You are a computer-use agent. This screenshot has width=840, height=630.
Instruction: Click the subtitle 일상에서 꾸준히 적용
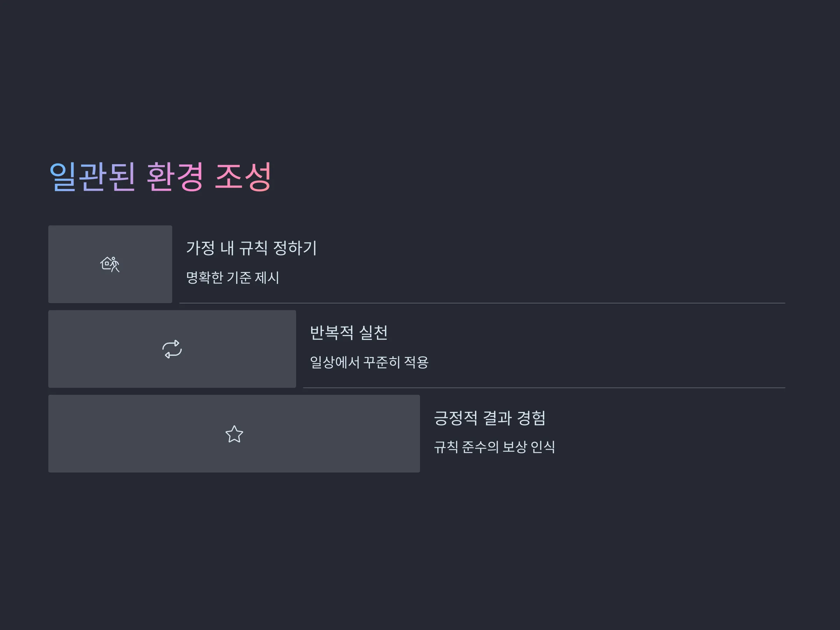[x=369, y=362]
